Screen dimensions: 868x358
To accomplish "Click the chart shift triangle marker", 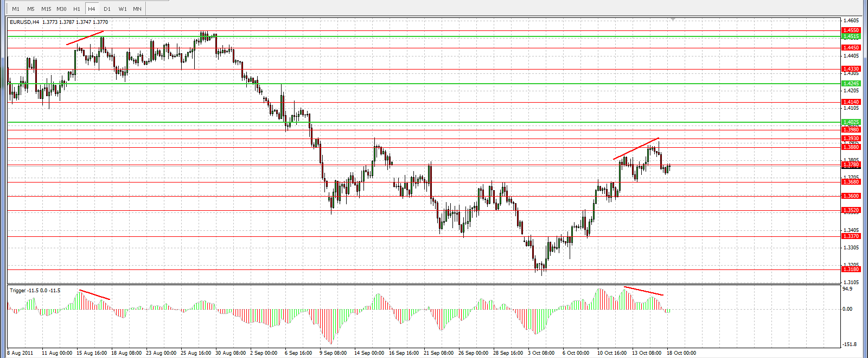I will coord(673,20).
